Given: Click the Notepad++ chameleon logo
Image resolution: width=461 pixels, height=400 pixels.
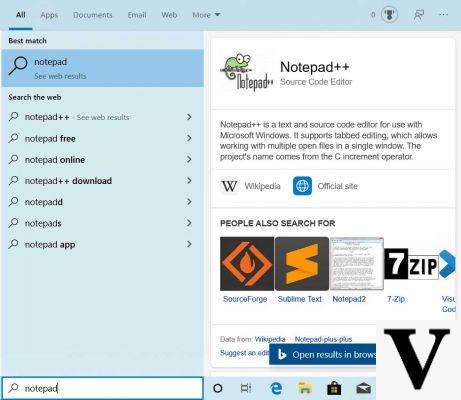Looking at the screenshot, I should [x=247, y=72].
